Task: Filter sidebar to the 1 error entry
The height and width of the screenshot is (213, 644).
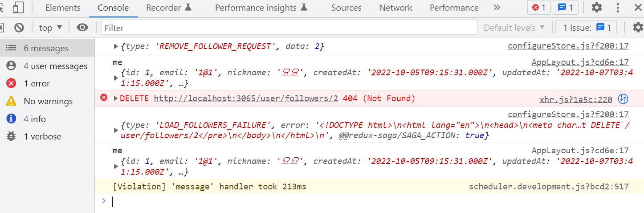Action: coord(37,83)
